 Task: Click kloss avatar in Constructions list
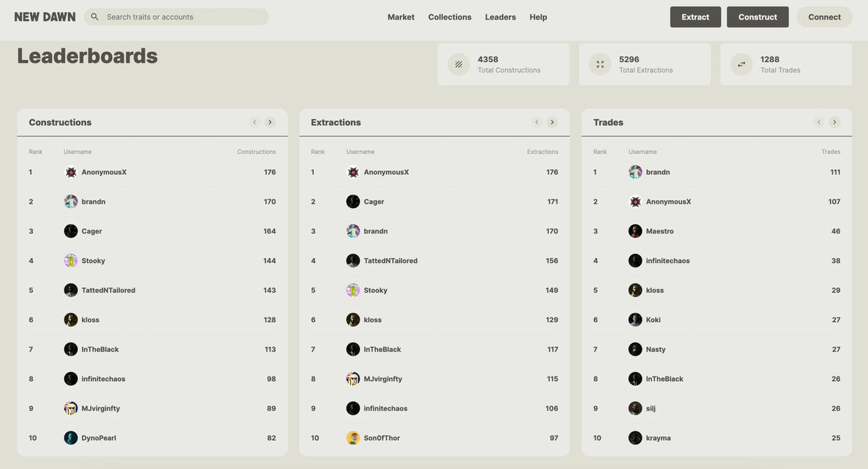71,319
